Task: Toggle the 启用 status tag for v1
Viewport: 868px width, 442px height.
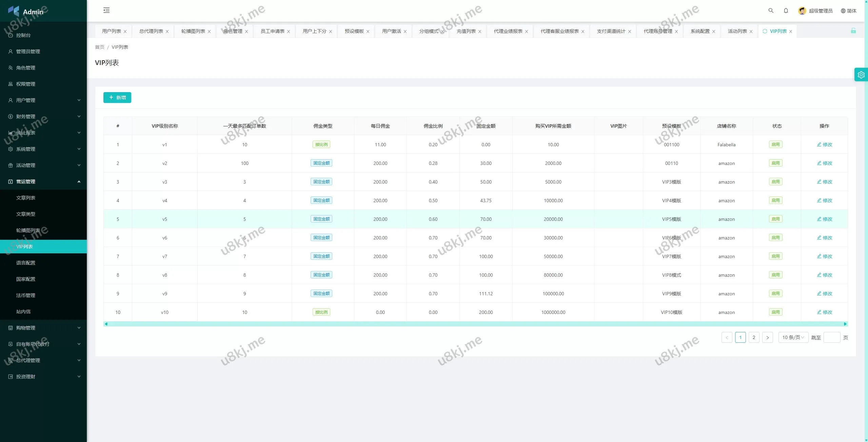Action: click(775, 145)
